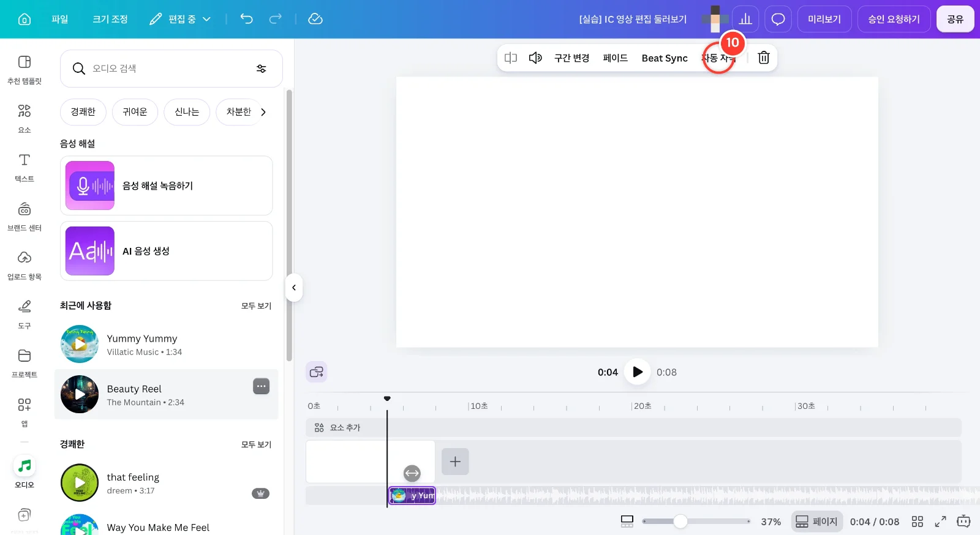Screen dimensions: 980x535
Task: Open the Fade audio option
Action: [x=616, y=58]
